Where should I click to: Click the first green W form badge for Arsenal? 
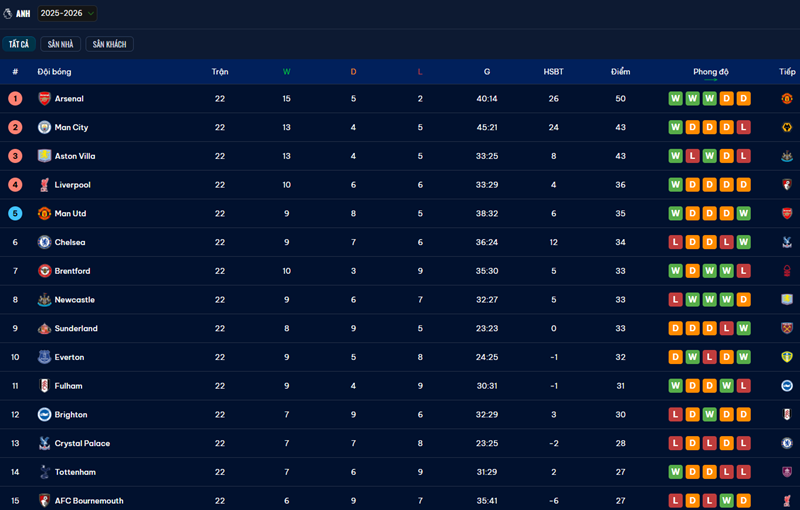675,99
